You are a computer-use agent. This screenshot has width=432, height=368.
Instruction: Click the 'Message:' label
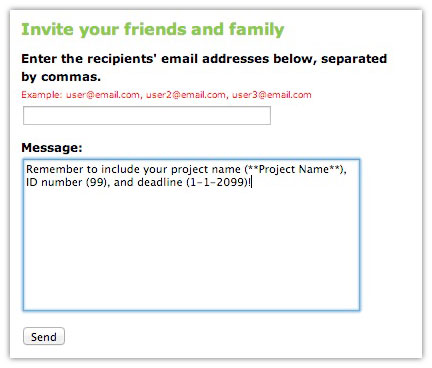(52, 147)
